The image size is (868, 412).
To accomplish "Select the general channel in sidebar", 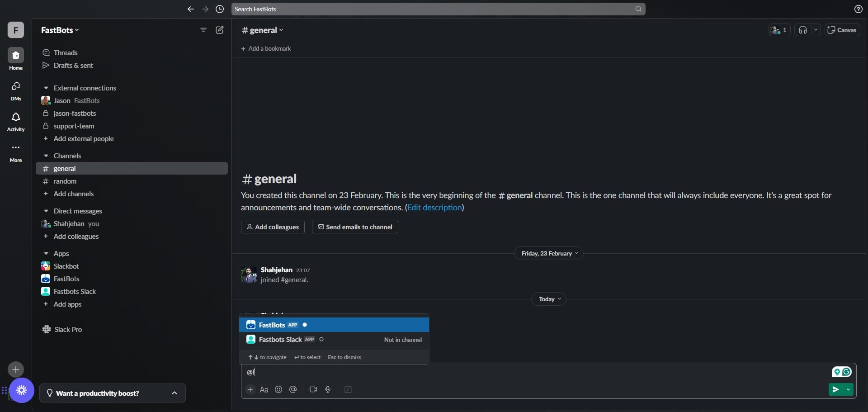I will point(132,168).
